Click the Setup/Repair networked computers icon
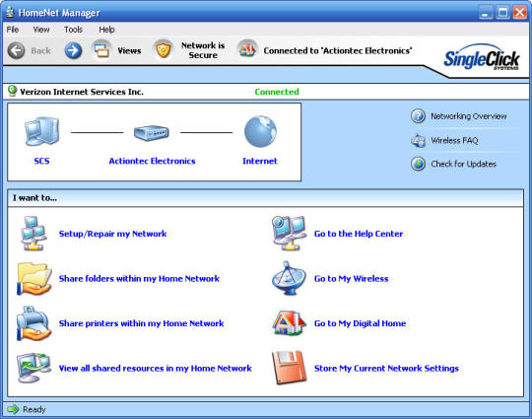This screenshot has height=419, width=532. [x=33, y=234]
